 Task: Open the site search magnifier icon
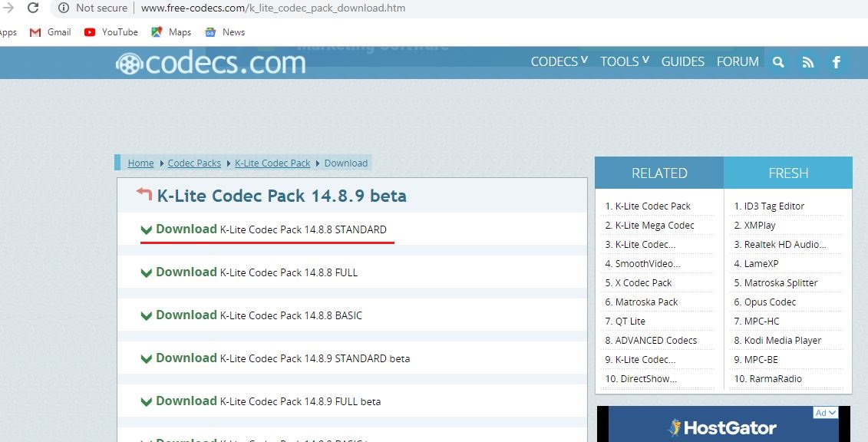(778, 62)
